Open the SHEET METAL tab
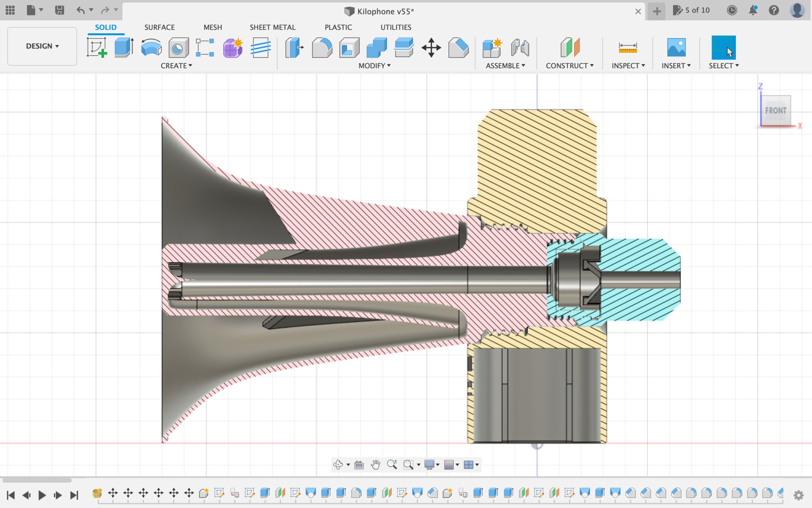Image resolution: width=812 pixels, height=508 pixels. pos(272,27)
